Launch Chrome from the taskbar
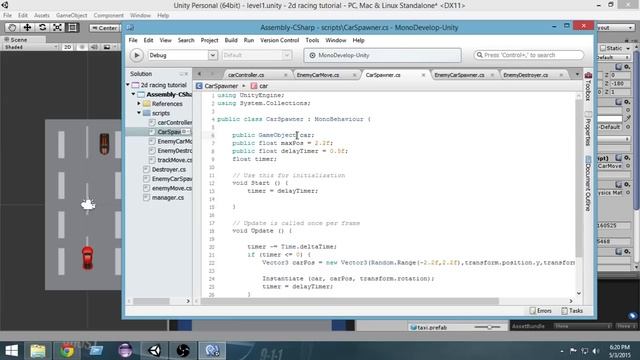This screenshot has height=360, width=640. point(67,351)
